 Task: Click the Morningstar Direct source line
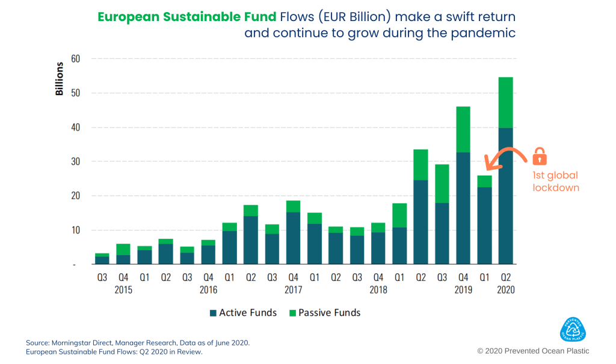[x=138, y=342]
